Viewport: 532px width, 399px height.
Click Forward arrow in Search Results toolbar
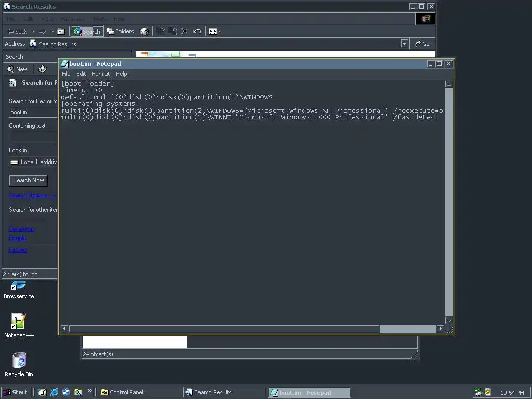point(43,32)
